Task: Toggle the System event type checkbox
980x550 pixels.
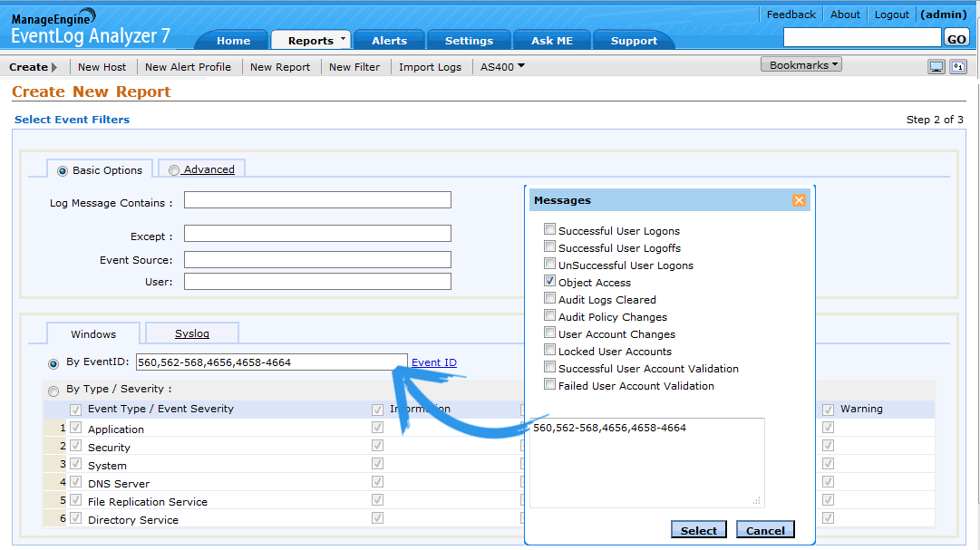Action: (x=75, y=465)
